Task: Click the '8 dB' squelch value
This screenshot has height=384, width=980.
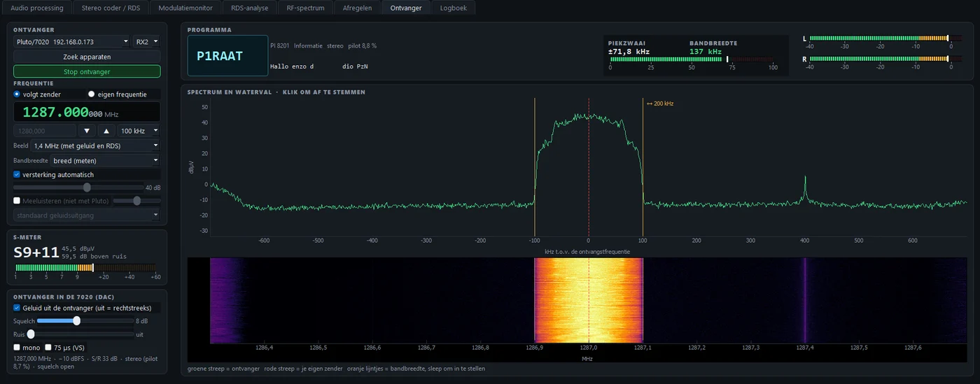Action: [x=141, y=321]
